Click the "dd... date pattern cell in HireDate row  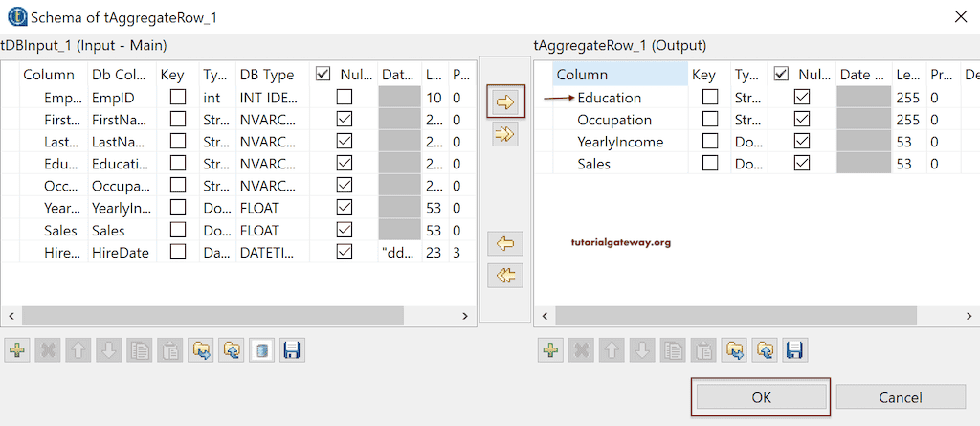400,252
